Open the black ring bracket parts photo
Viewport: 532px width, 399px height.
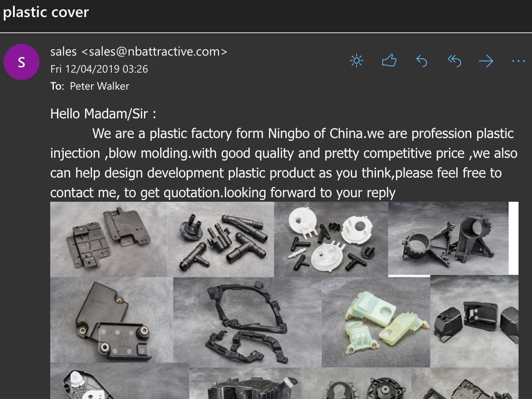[x=448, y=239]
